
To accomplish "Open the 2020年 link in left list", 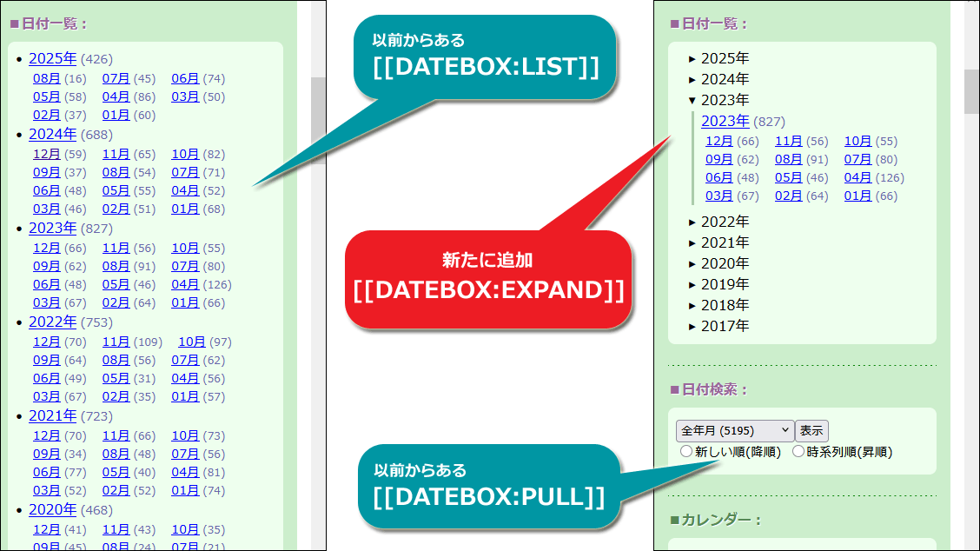I will coord(52,509).
